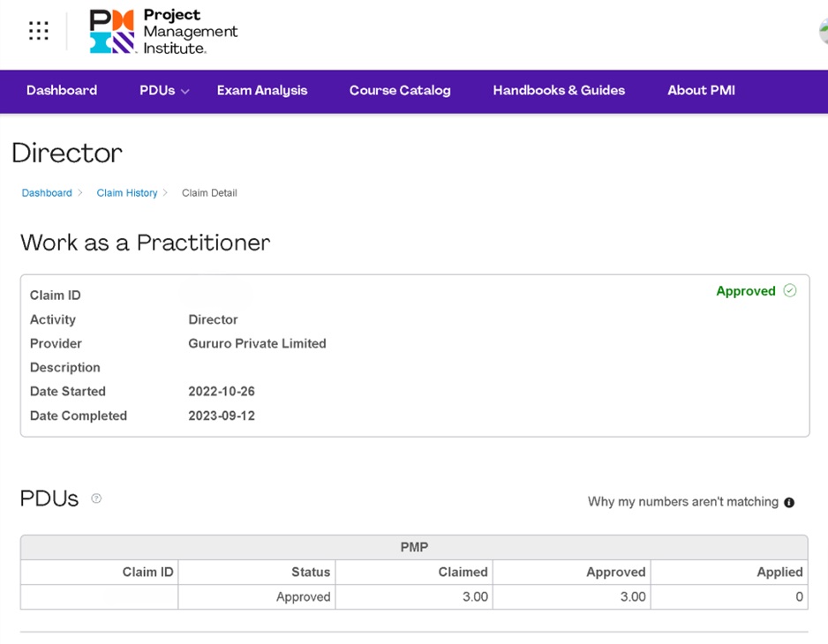Go to Dashboard in the purple navbar
Screen dimensions: 828x644
coord(62,91)
